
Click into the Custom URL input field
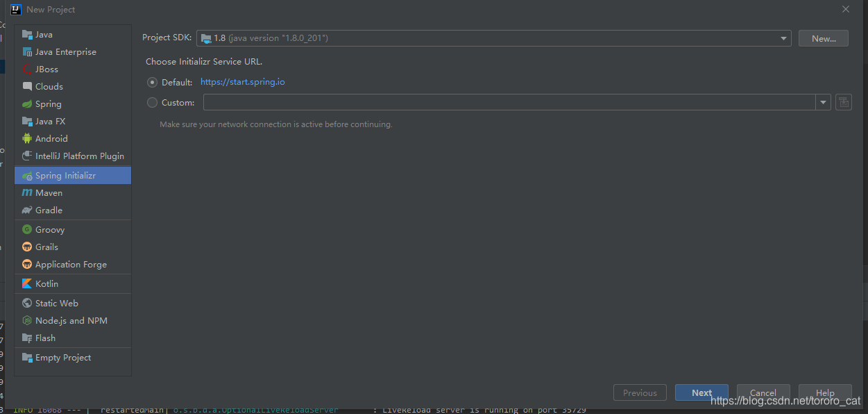[509, 102]
